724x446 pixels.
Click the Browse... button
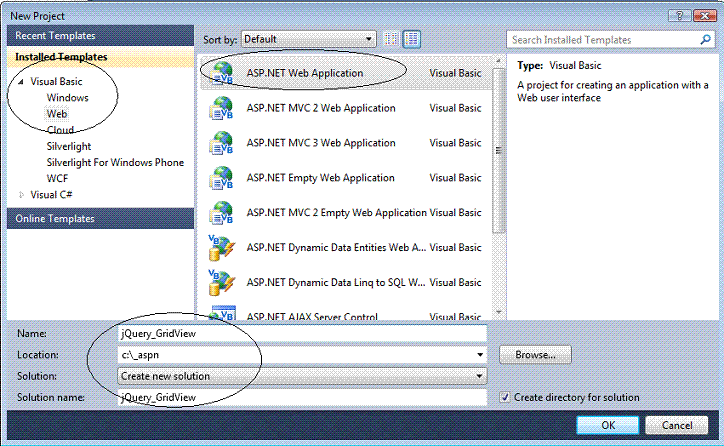click(535, 355)
